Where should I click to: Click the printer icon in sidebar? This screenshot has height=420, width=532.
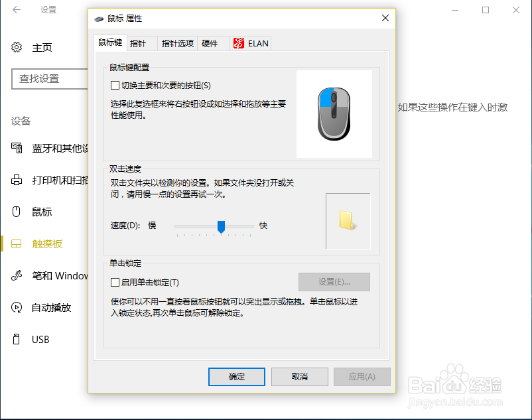pyautogui.click(x=17, y=180)
